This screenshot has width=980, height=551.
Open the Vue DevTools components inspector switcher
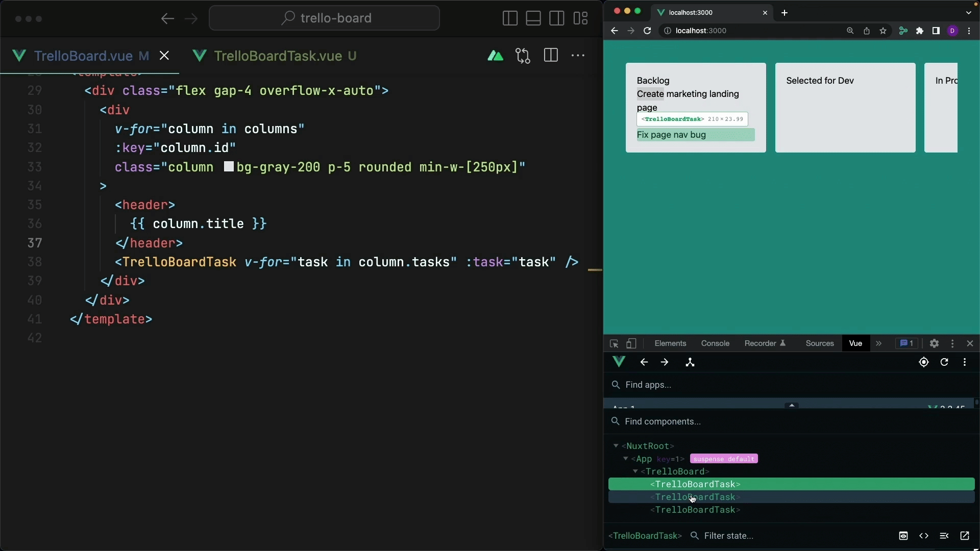(x=690, y=362)
